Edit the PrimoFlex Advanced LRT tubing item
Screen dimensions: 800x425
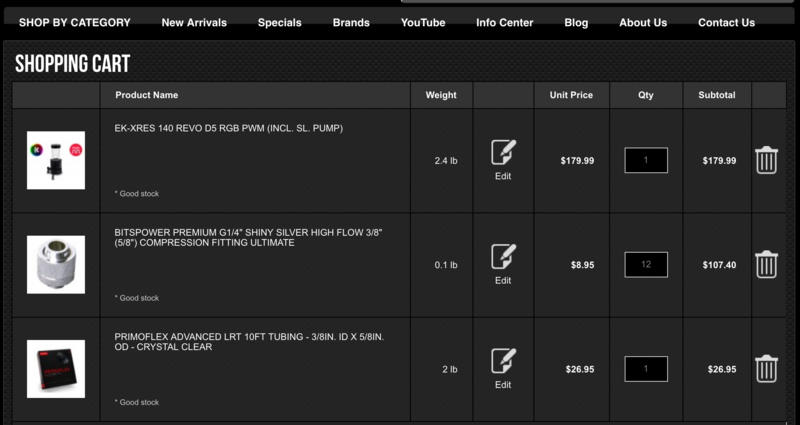point(503,368)
